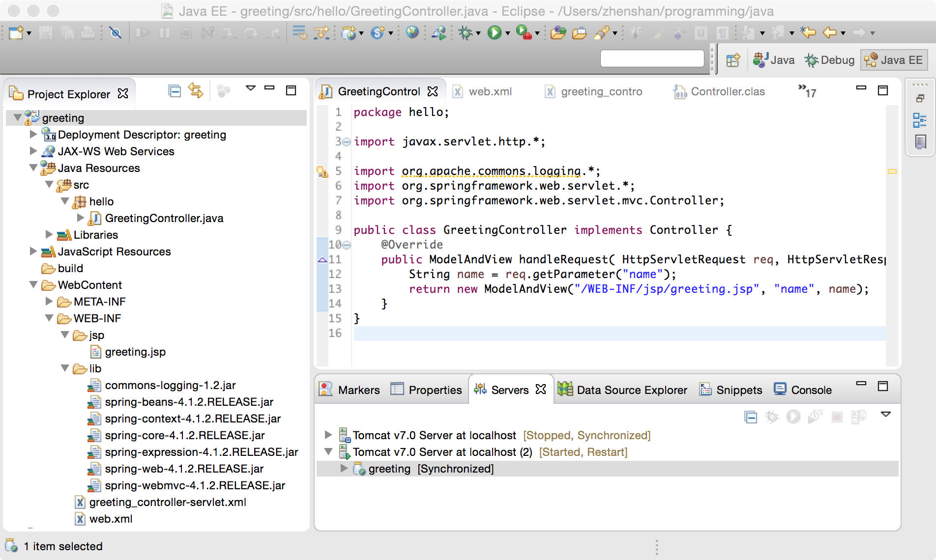Image resolution: width=936 pixels, height=560 pixels.
Task: Collapse the imports fold on line 3
Action: coord(347,142)
